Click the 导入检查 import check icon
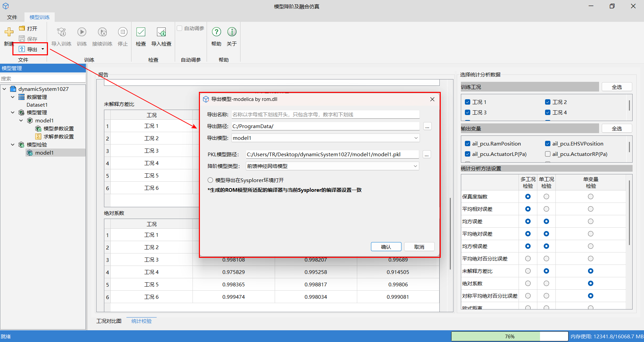 point(161,32)
